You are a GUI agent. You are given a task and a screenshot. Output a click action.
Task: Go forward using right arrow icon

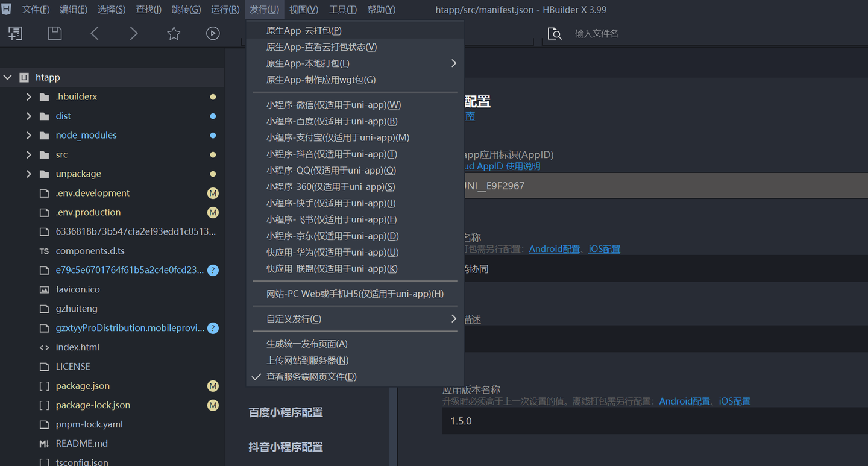(134, 34)
